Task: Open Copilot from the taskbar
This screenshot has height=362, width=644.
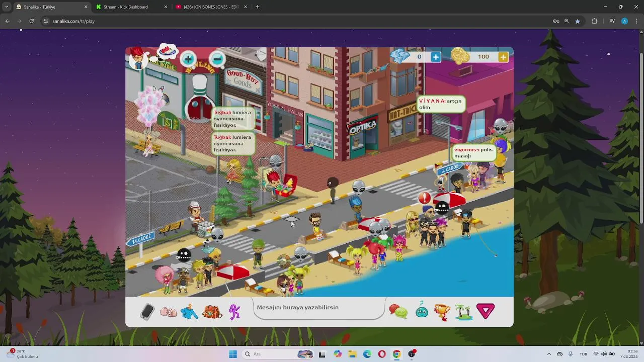Action: pyautogui.click(x=338, y=354)
